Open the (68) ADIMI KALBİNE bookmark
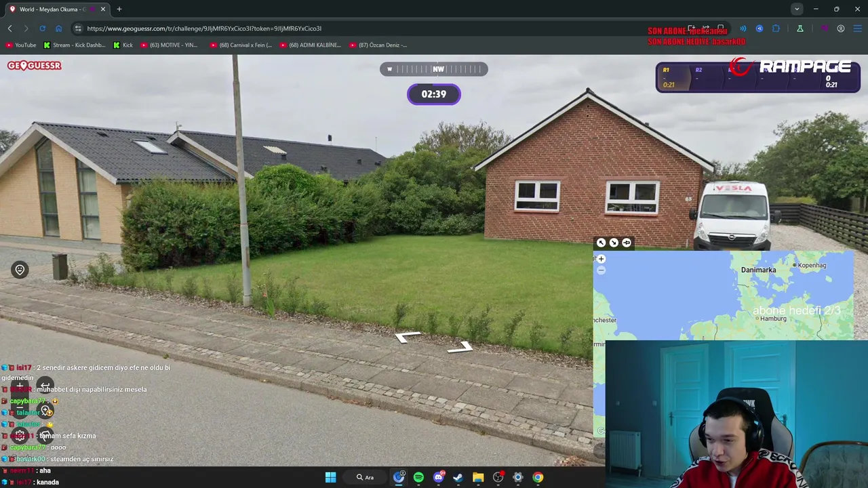This screenshot has height=488, width=868. click(311, 45)
